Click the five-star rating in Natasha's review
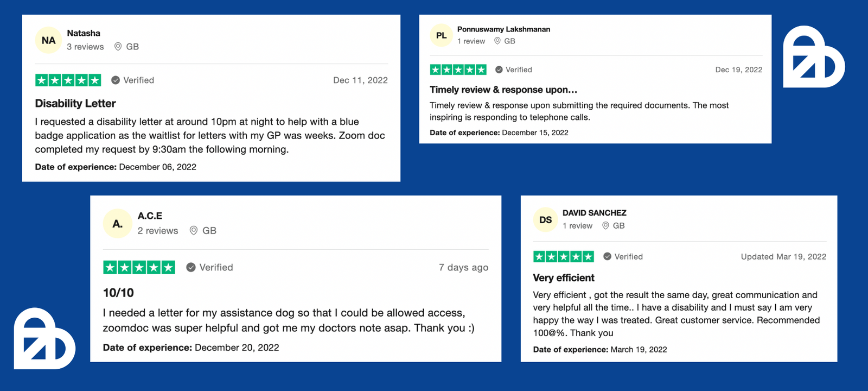 68,80
